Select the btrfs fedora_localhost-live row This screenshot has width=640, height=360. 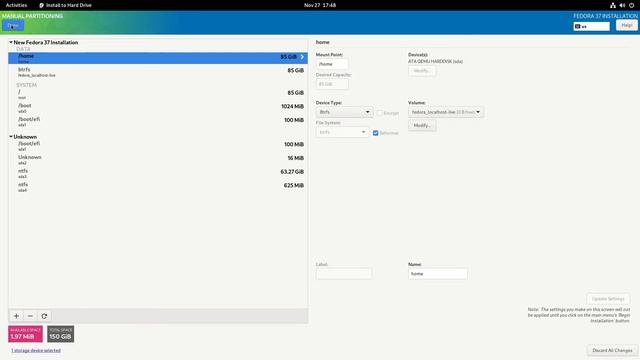click(x=158, y=72)
